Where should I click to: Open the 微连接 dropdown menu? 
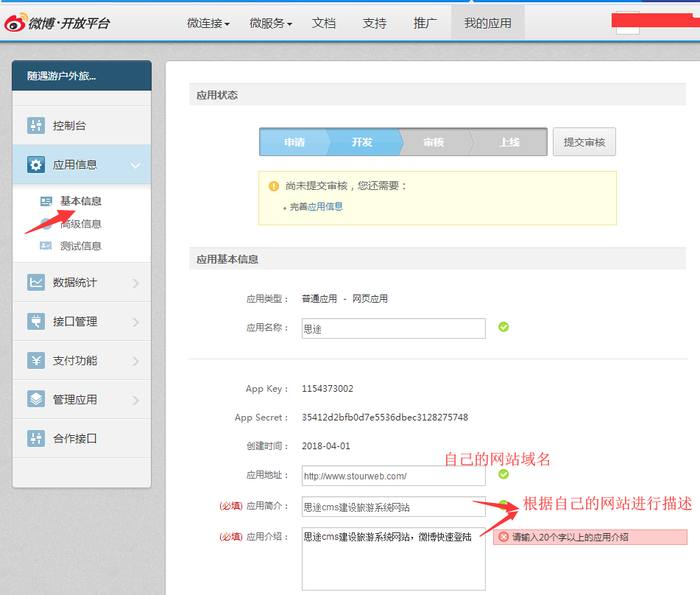click(208, 24)
